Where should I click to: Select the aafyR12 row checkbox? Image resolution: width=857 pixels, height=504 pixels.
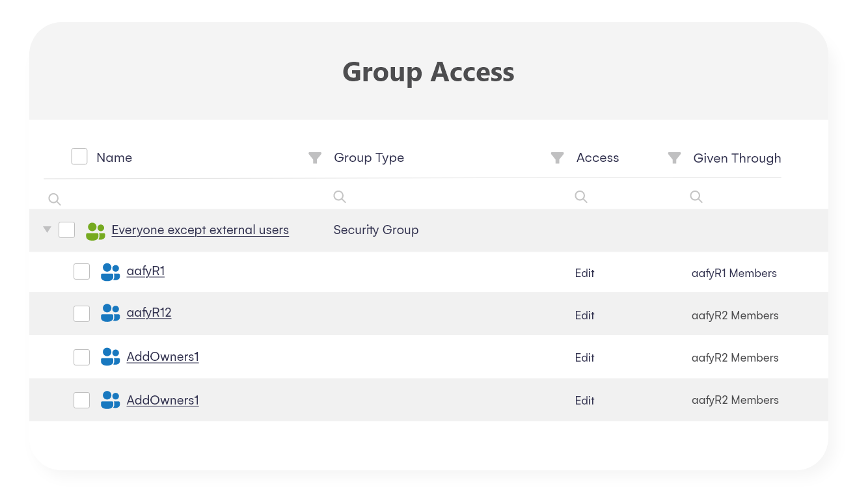81,313
